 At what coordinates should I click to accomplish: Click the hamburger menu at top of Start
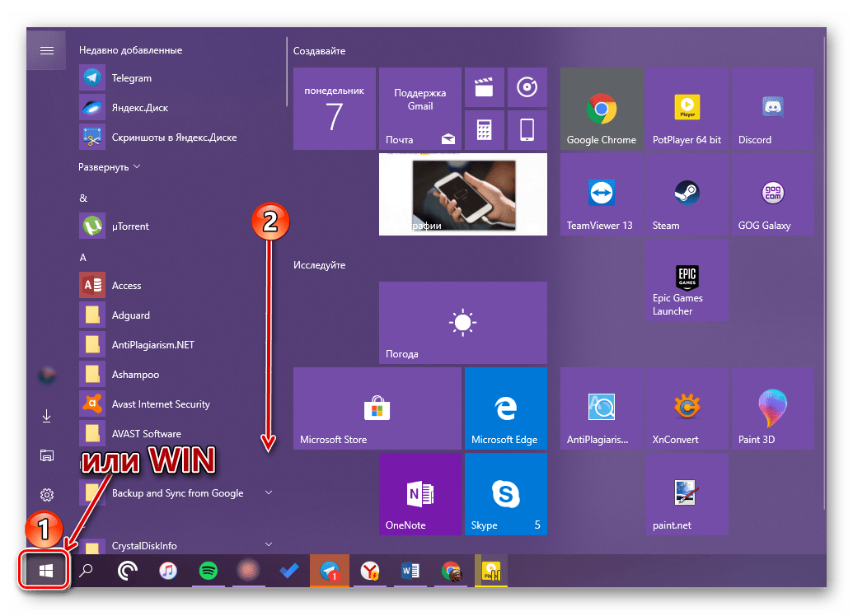[47, 51]
